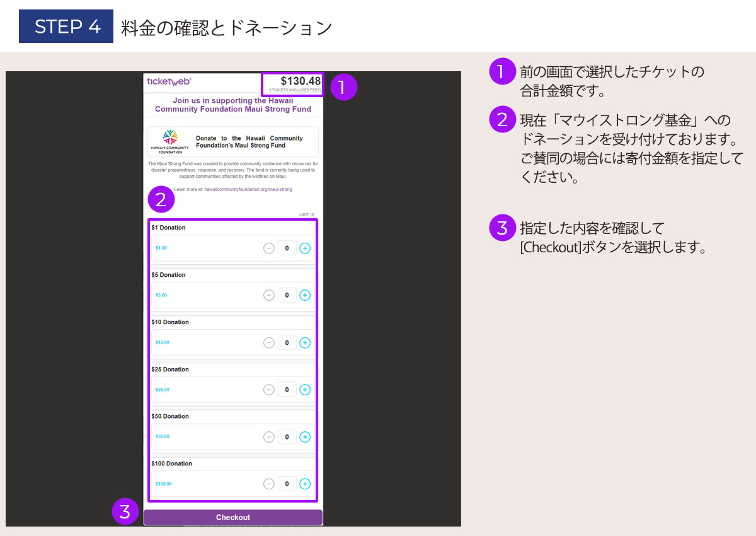Focus the $100 Donation quantity field
756x536 pixels.
tap(287, 484)
